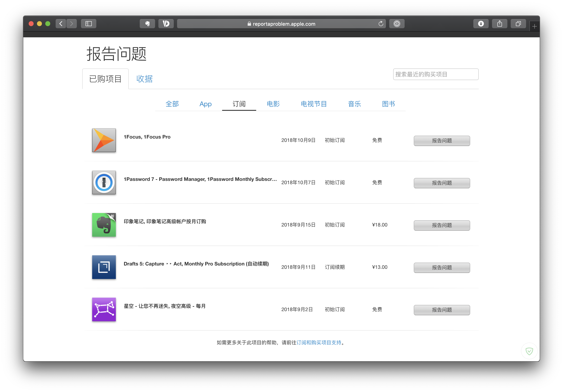Reload the page with refresh icon

(381, 24)
